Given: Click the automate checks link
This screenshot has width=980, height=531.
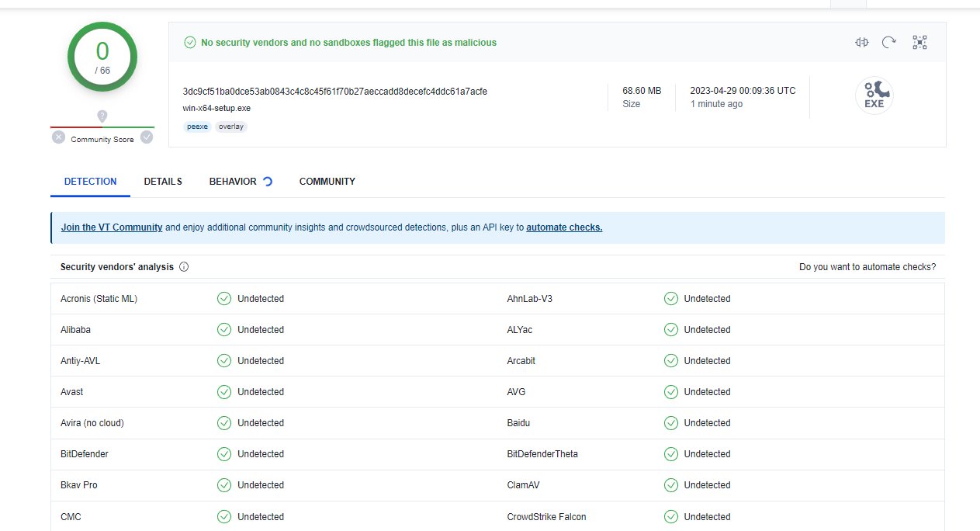Looking at the screenshot, I should click(x=564, y=227).
